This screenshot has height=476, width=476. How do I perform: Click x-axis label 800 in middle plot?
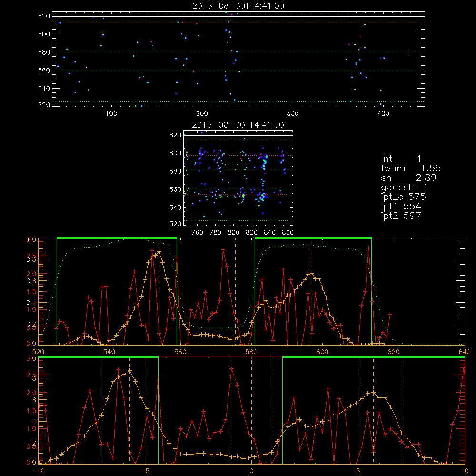click(x=233, y=233)
